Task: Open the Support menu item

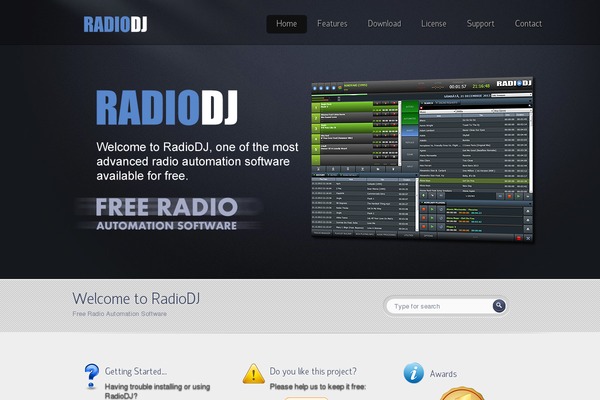Action: 480,24
